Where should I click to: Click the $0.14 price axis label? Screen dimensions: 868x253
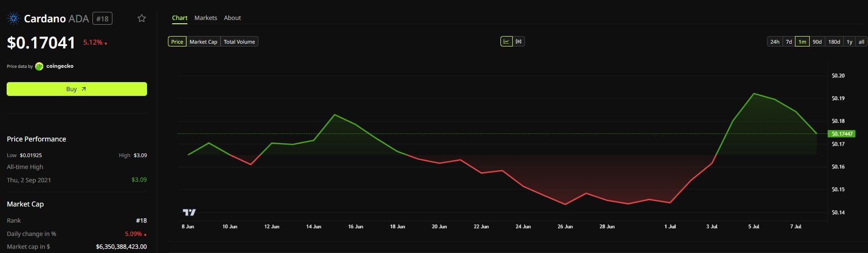(838, 213)
